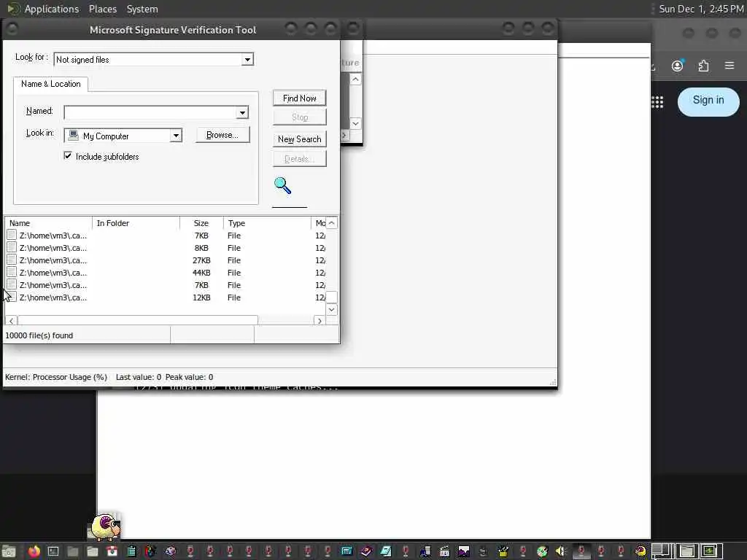Click the Find Now button
Viewport: 747px width, 560px height.
pos(299,98)
